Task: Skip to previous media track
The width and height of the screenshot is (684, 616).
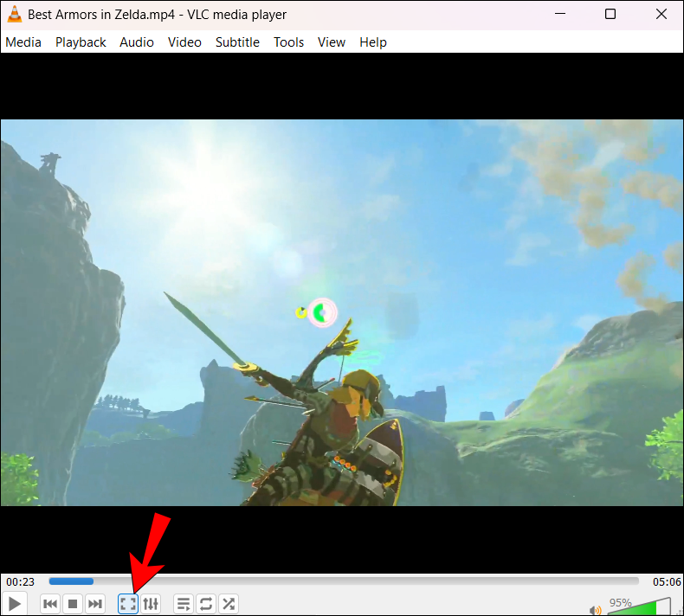Action: pos(50,604)
